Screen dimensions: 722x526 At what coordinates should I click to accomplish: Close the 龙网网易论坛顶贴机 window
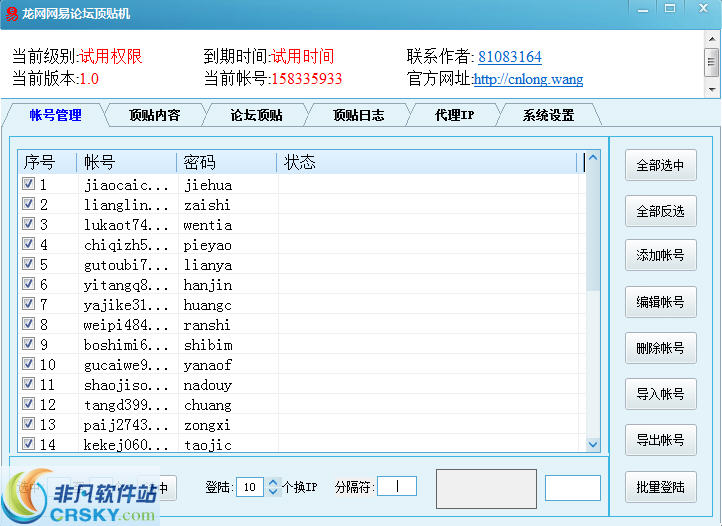click(703, 9)
